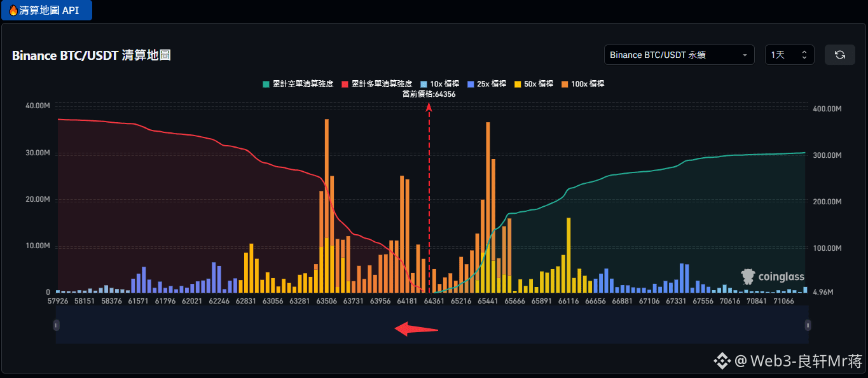The image size is (868, 378).
Task: Toggle the 100x 槓桿 legend series
Action: (x=582, y=84)
